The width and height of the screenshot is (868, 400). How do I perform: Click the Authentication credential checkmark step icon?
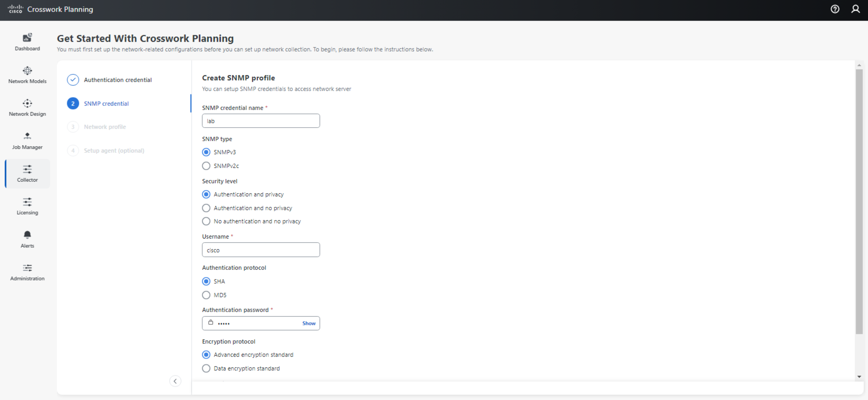[x=73, y=80]
